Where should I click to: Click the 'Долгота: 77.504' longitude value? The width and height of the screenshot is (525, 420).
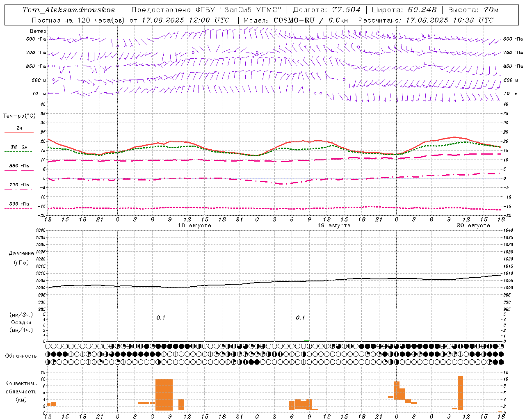[326, 10]
